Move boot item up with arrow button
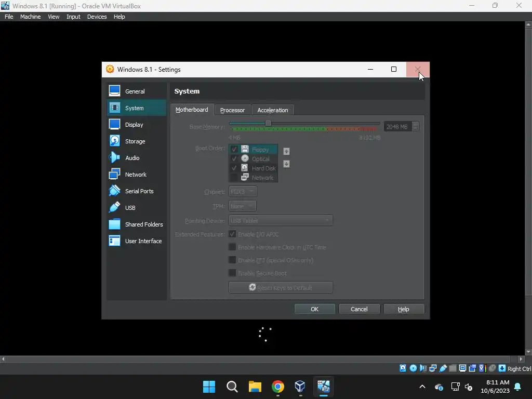The height and width of the screenshot is (399, 532). [x=286, y=151]
